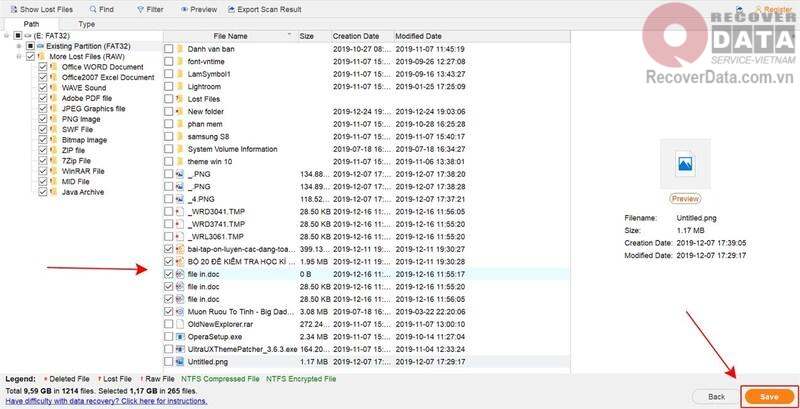Click Export Scan Result icon
Viewport: 800px width, 409px height.
232,9
